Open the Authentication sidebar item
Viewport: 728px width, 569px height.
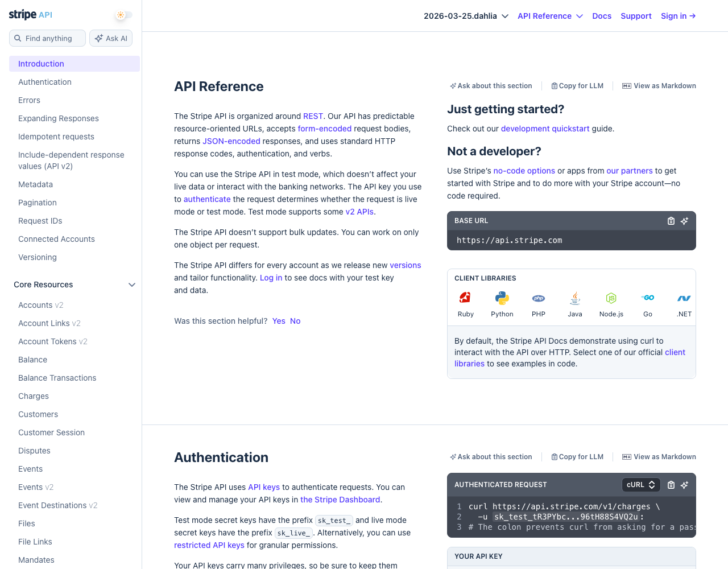45,82
